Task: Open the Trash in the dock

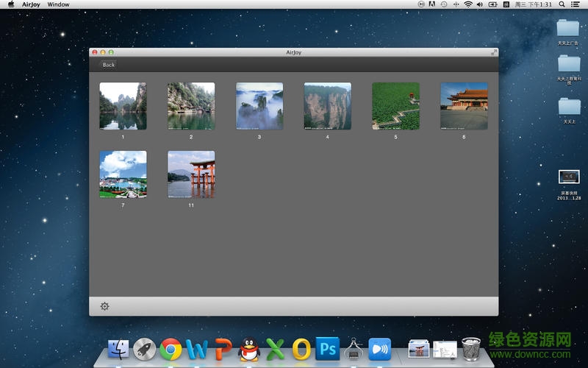Action: 471,349
